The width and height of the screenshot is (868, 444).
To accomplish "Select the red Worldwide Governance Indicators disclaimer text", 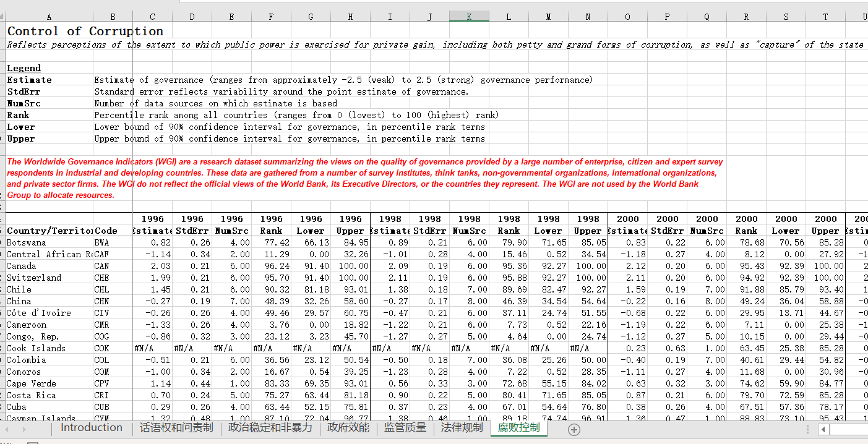I will 365,178.
